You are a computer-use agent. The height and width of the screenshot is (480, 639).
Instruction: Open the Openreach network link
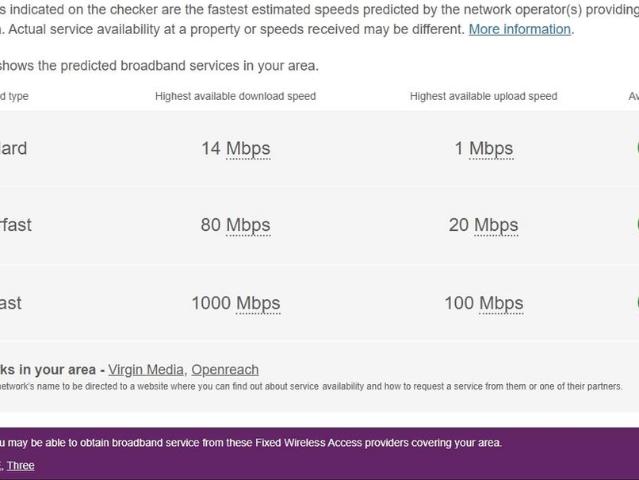[226, 369]
